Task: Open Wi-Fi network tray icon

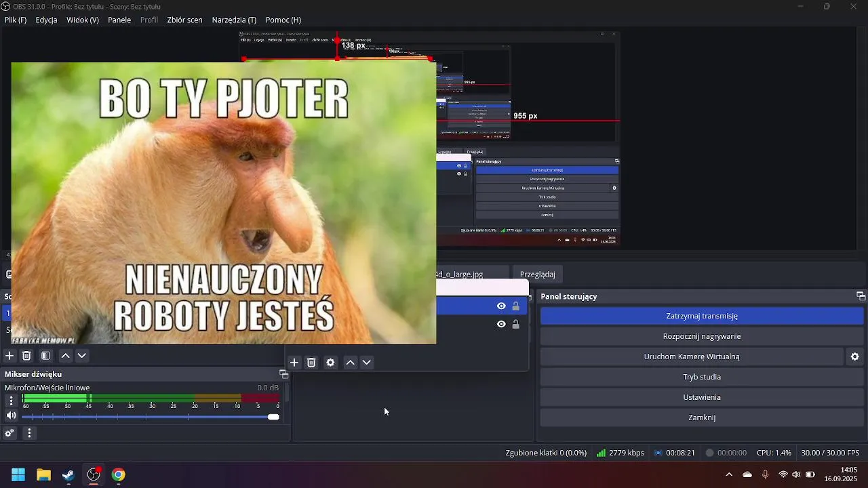Action: point(783,474)
